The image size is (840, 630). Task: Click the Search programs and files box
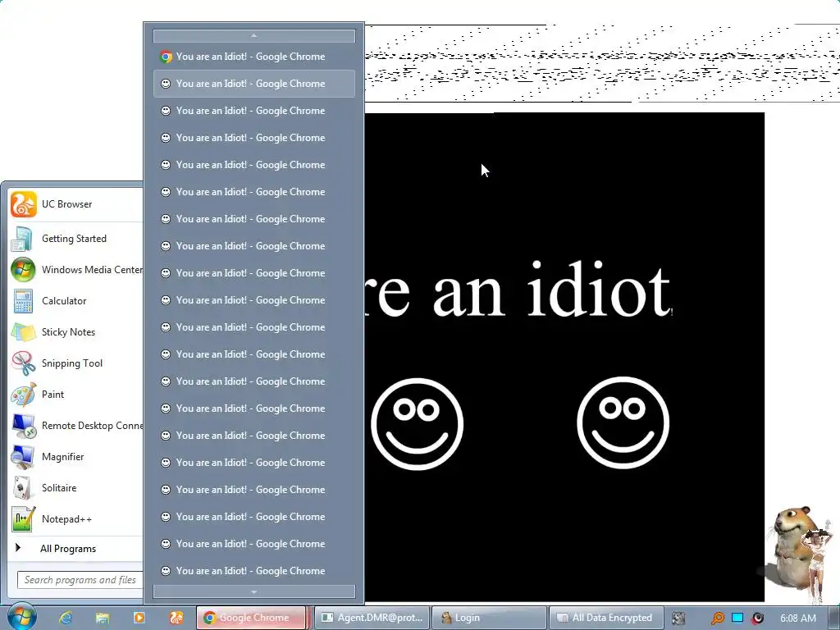80,580
